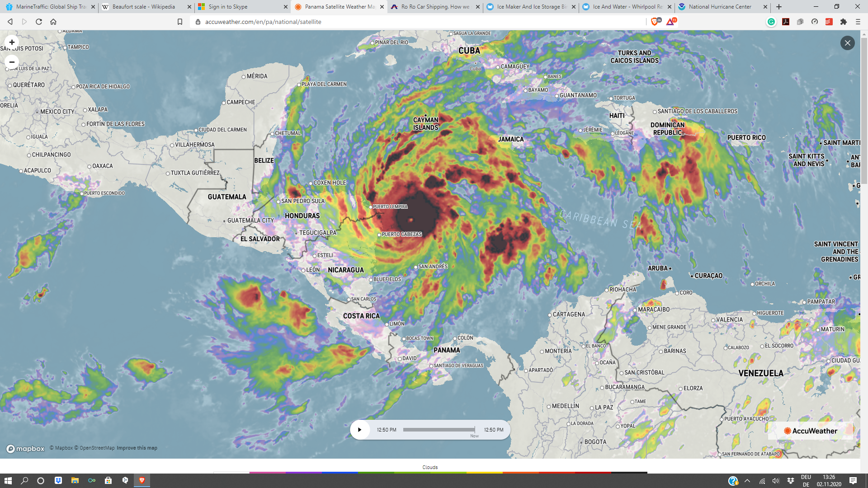Switch to the Beaufort scale Wikipedia tab
Screen dimensions: 868x488
click(143, 7)
